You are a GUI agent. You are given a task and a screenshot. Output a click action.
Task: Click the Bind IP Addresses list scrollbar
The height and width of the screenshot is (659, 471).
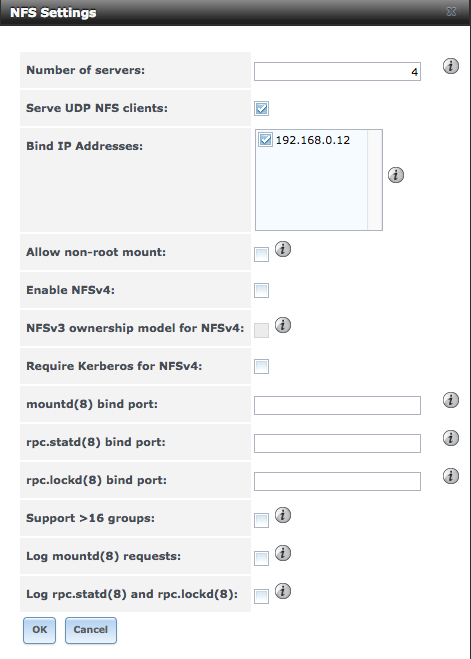pyautogui.click(x=374, y=180)
